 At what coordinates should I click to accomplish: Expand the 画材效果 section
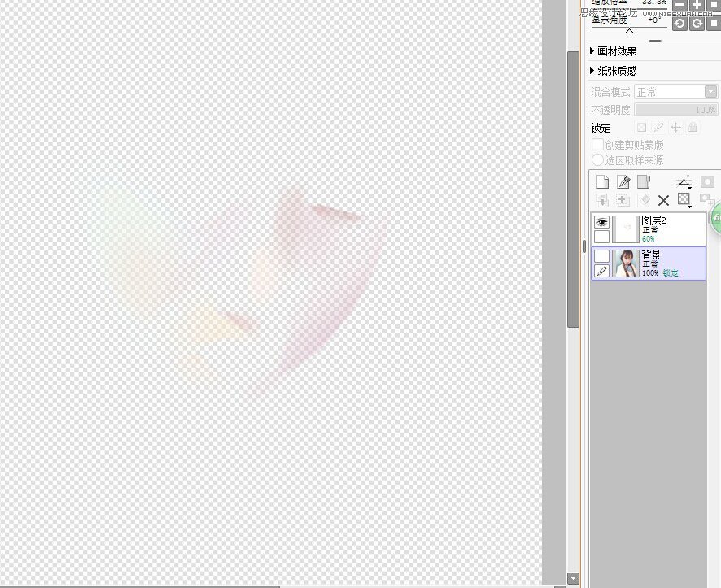point(614,51)
